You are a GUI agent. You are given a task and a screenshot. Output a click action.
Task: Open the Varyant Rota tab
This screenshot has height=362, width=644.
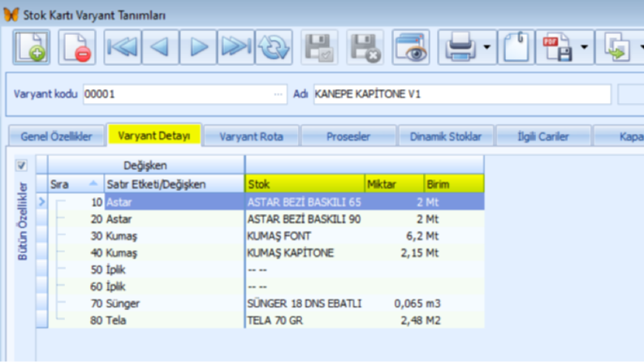tap(251, 136)
